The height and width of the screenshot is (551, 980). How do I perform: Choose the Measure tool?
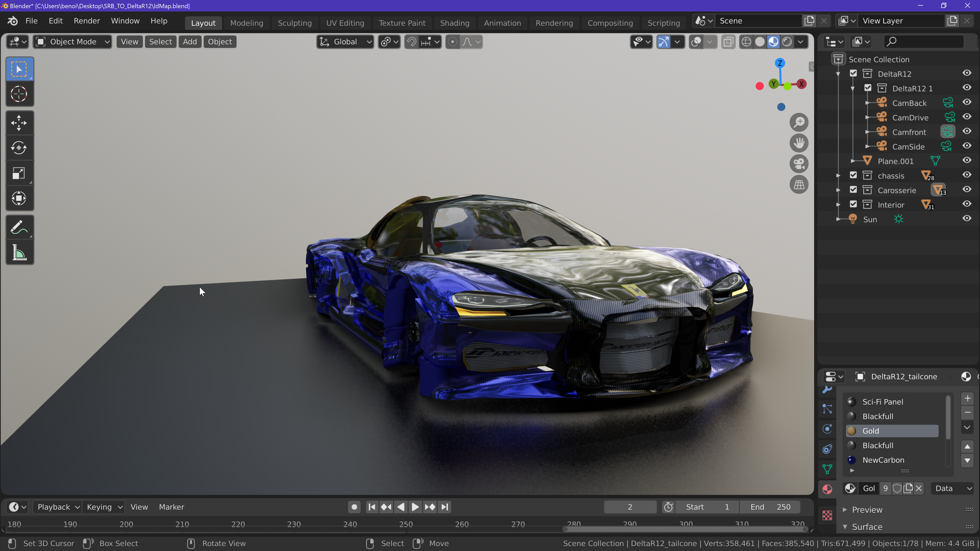[19, 253]
